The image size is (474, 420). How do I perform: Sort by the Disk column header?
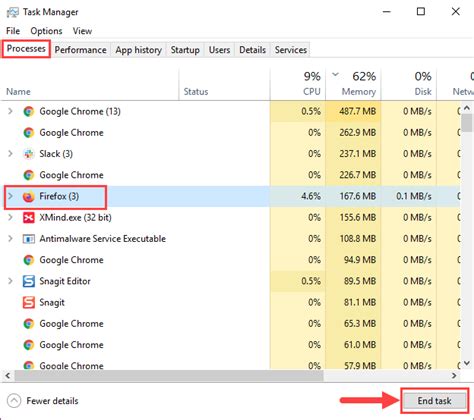[x=409, y=84]
